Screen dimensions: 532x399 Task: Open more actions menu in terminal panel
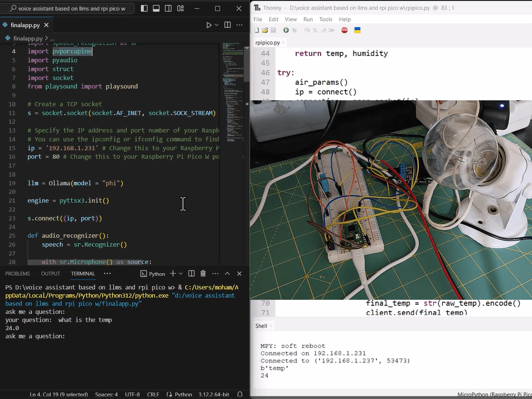click(215, 273)
